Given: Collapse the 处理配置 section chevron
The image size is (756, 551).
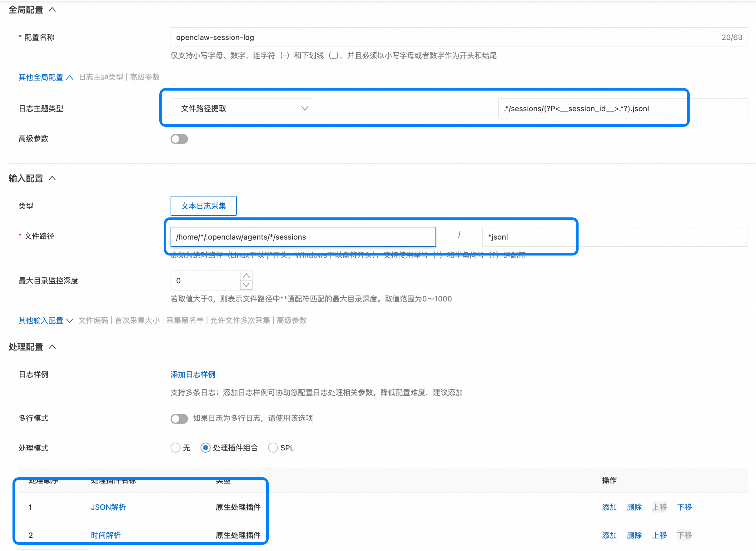Looking at the screenshot, I should point(52,347).
